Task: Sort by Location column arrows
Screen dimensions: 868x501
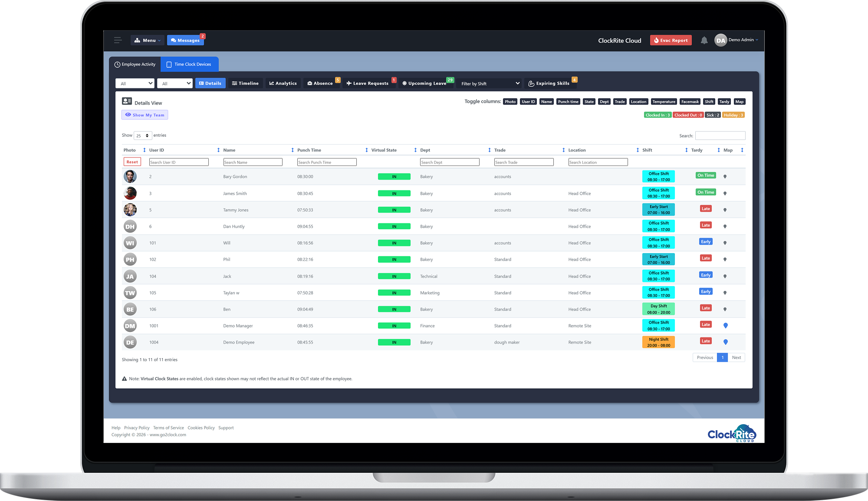Action: coord(638,150)
